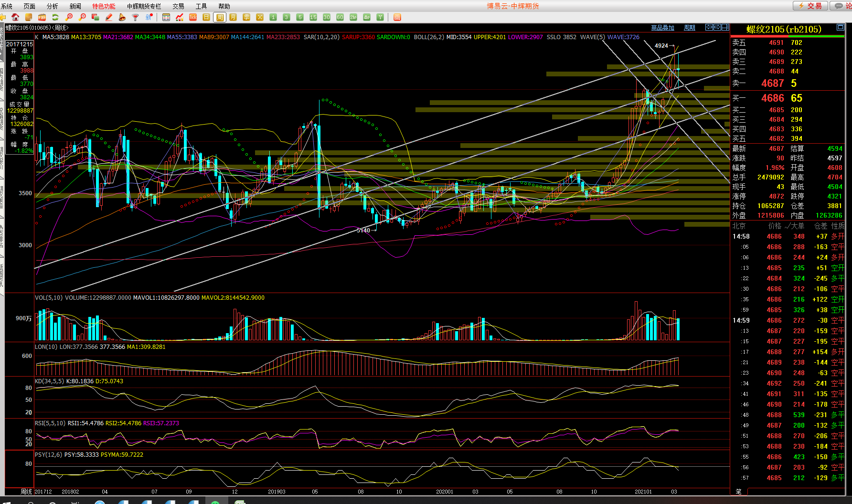
Task: Switch to monthly 月 period
Action: 233,17
